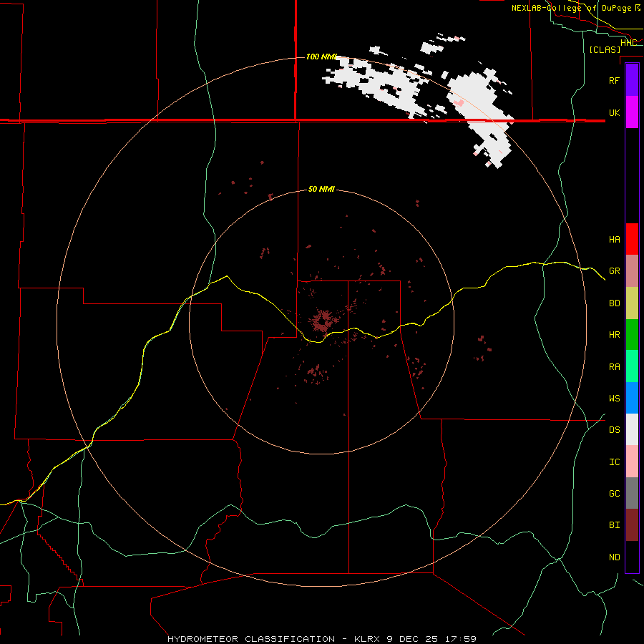Click the 50 NMI range ring label
This screenshot has height=644, width=644.
[x=321, y=189]
